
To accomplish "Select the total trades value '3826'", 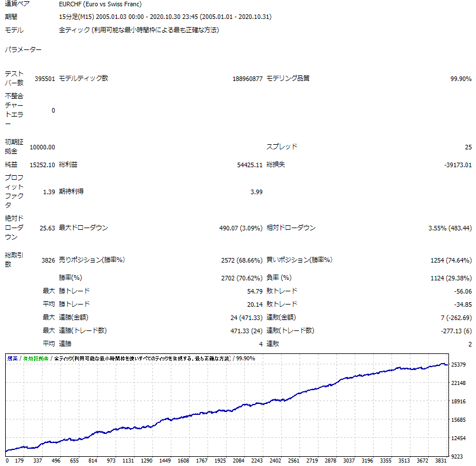I will coord(48,260).
